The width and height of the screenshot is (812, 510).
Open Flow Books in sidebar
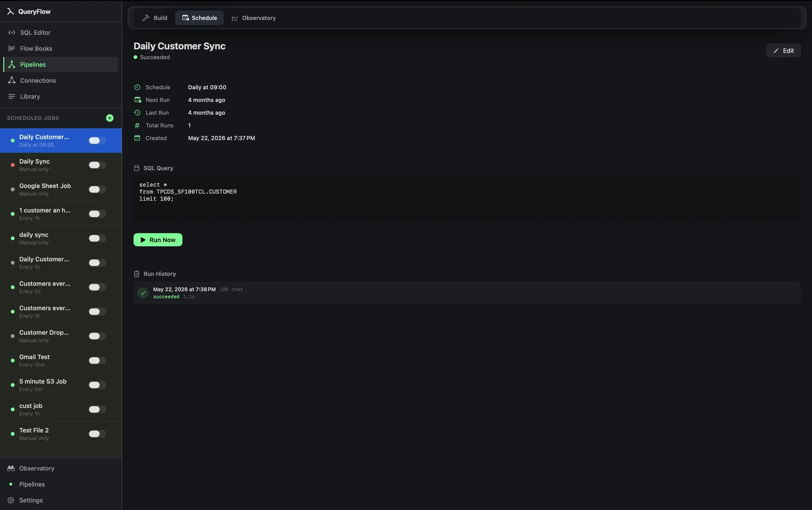point(61,48)
